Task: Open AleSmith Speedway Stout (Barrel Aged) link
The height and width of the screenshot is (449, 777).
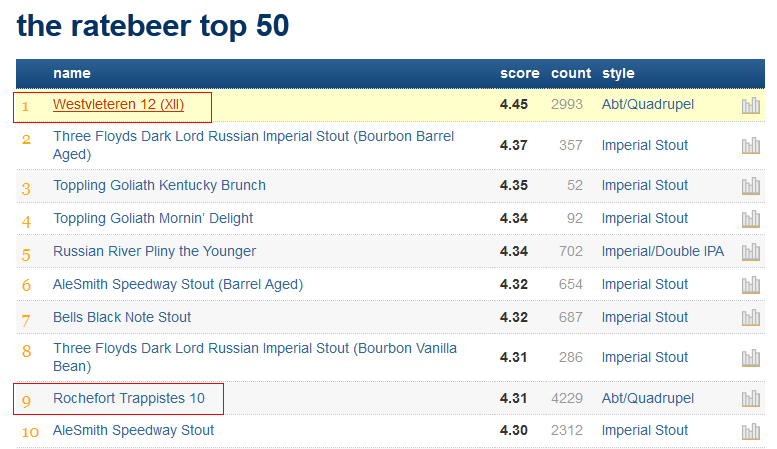Action: coord(178,284)
